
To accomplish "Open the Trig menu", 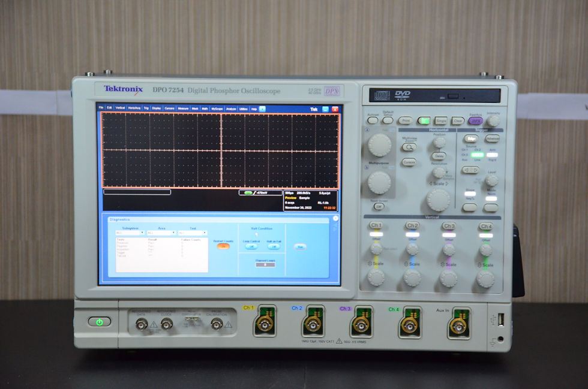I will coord(146,108).
